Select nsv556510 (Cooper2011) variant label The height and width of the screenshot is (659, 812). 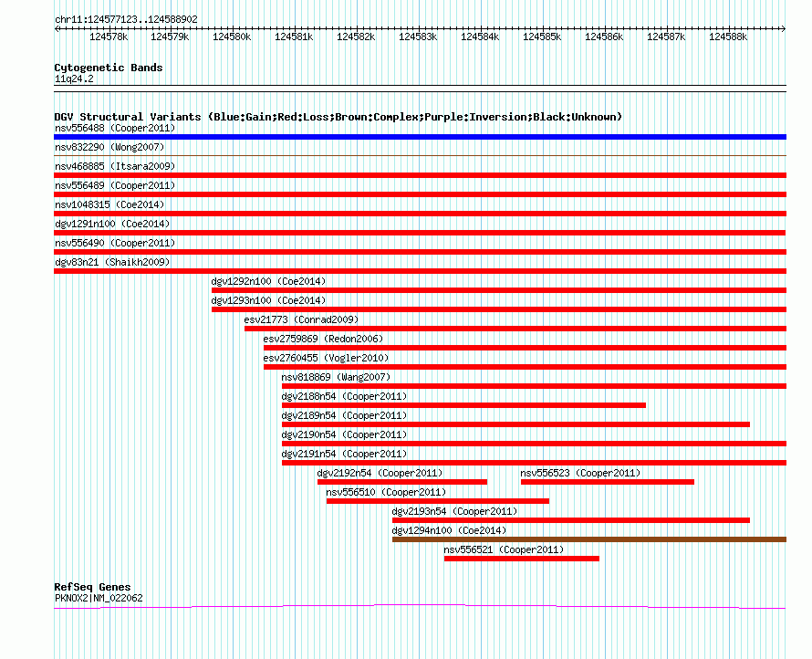[x=386, y=492]
